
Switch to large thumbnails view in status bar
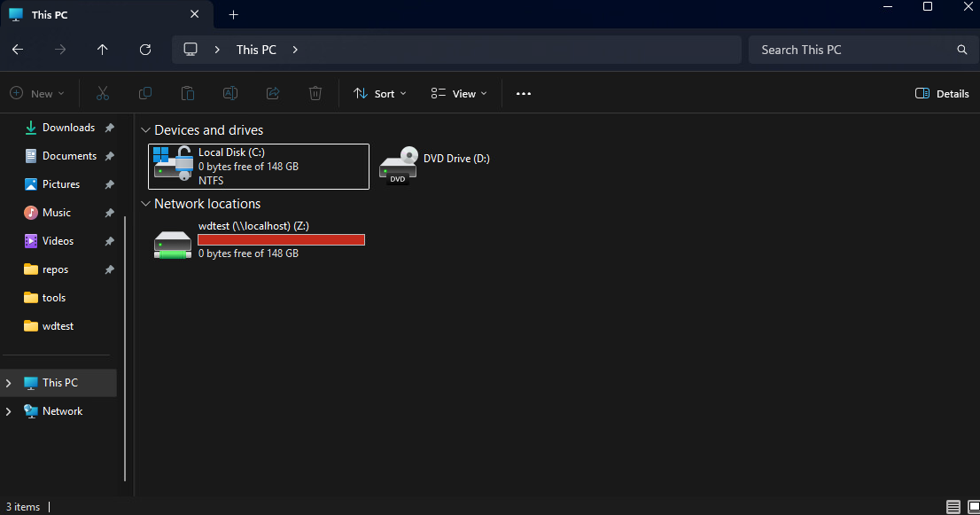click(973, 507)
